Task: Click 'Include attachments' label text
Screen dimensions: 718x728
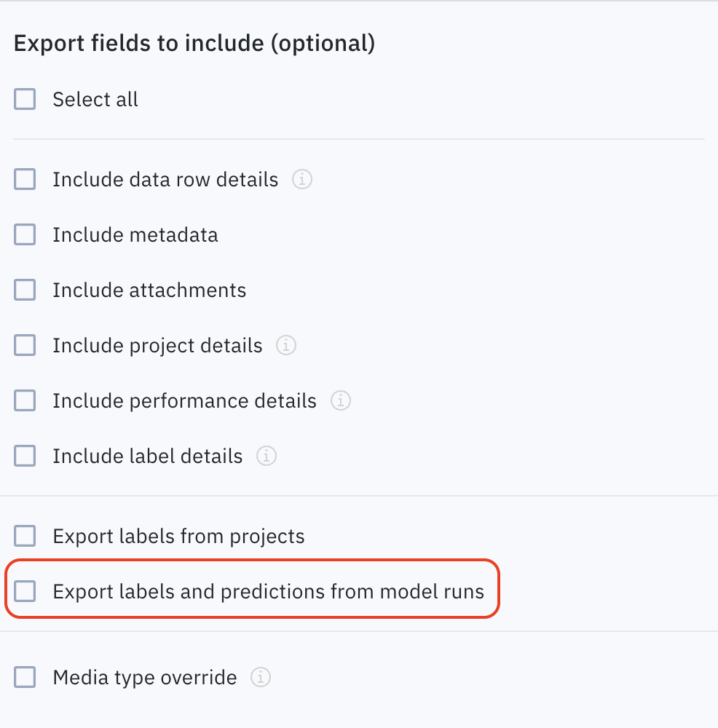Action: click(x=149, y=290)
